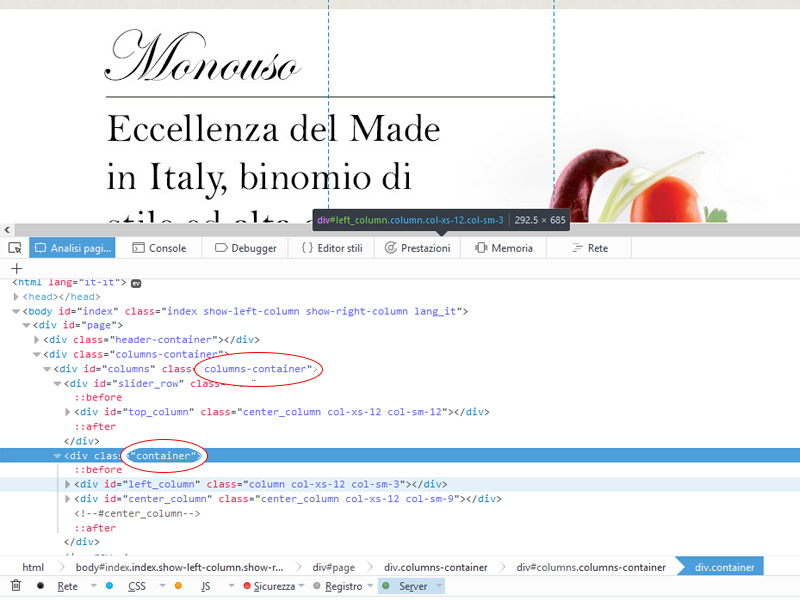Click the vegetables banner image
The image size is (800, 600).
(640, 185)
